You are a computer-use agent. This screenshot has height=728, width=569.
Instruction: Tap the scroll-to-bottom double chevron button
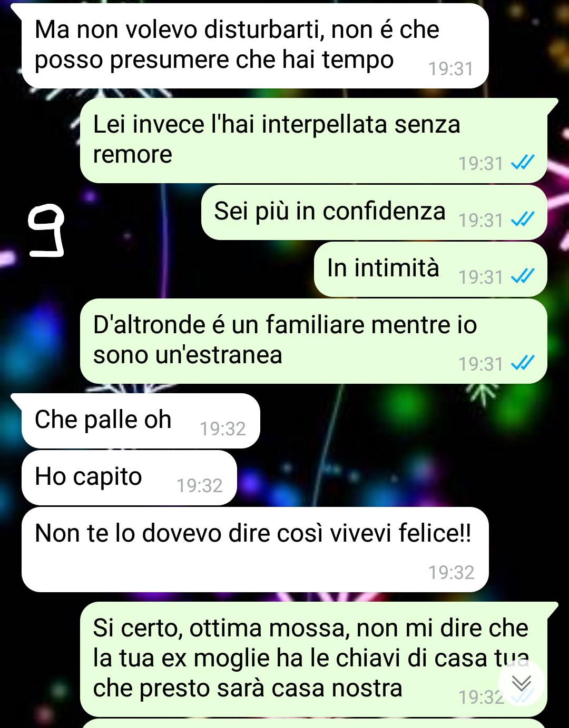point(522,683)
